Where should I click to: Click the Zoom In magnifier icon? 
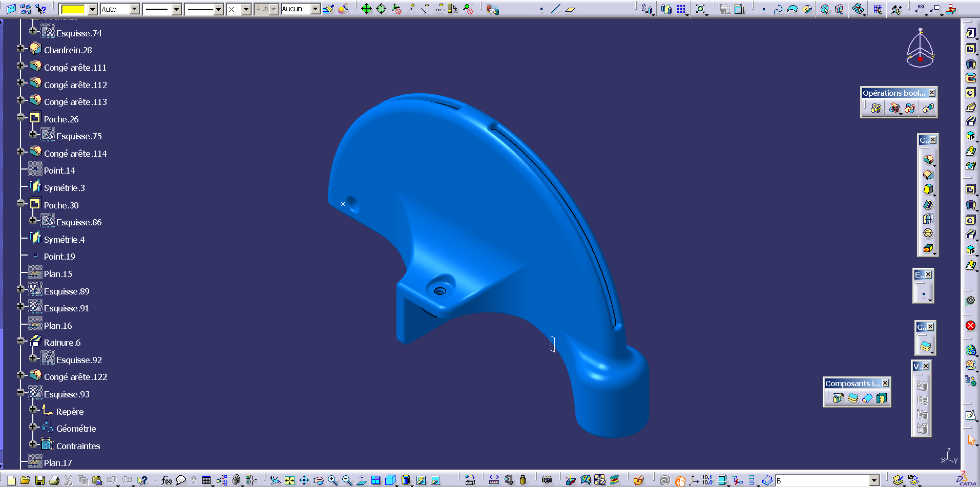[332, 480]
